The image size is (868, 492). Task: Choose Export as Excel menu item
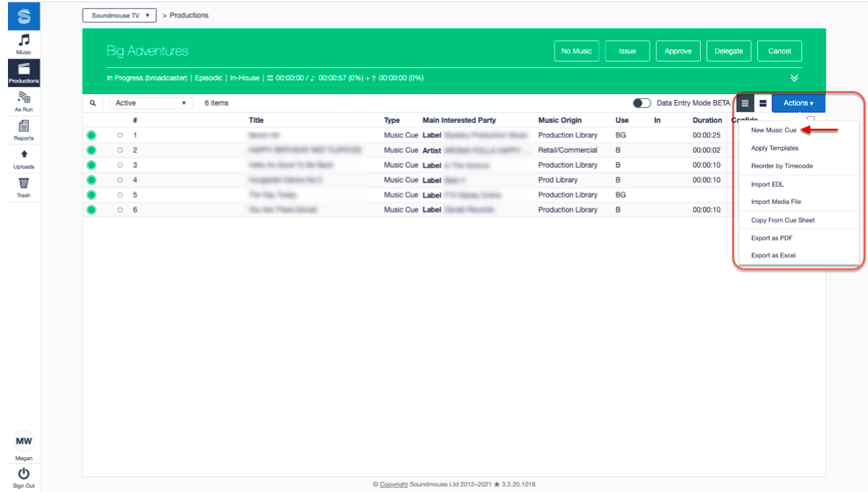[772, 255]
